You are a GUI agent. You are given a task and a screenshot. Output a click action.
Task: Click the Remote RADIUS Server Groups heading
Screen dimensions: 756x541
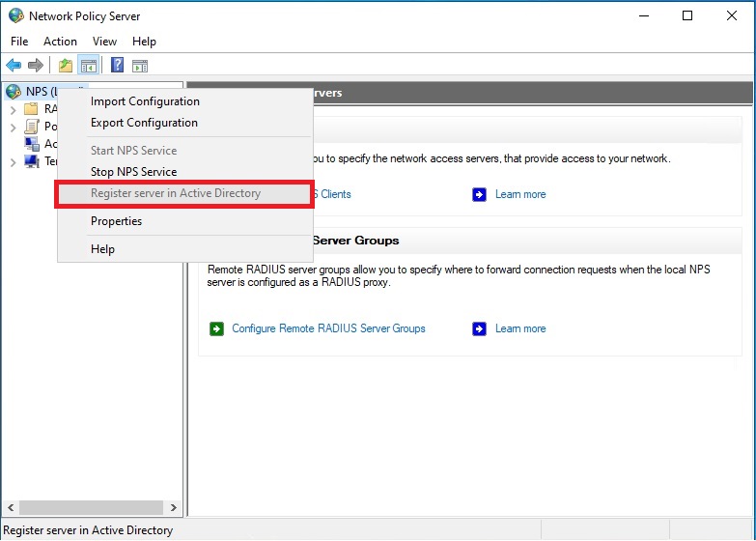point(356,241)
